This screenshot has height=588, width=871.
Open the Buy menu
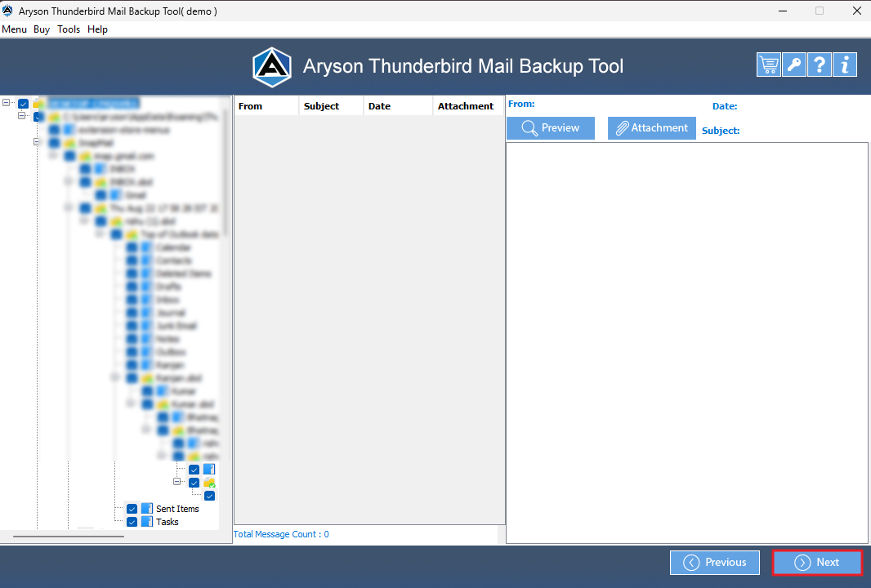tap(42, 29)
